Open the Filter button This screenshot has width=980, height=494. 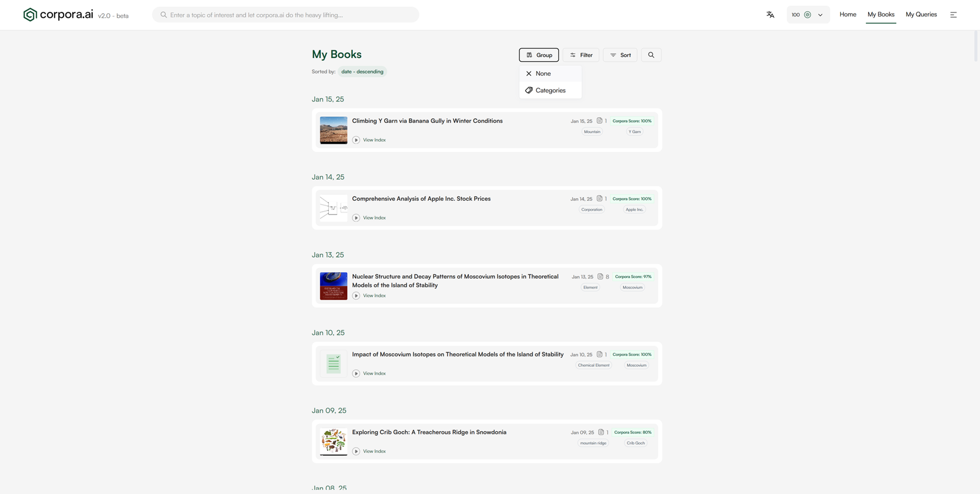click(x=581, y=55)
